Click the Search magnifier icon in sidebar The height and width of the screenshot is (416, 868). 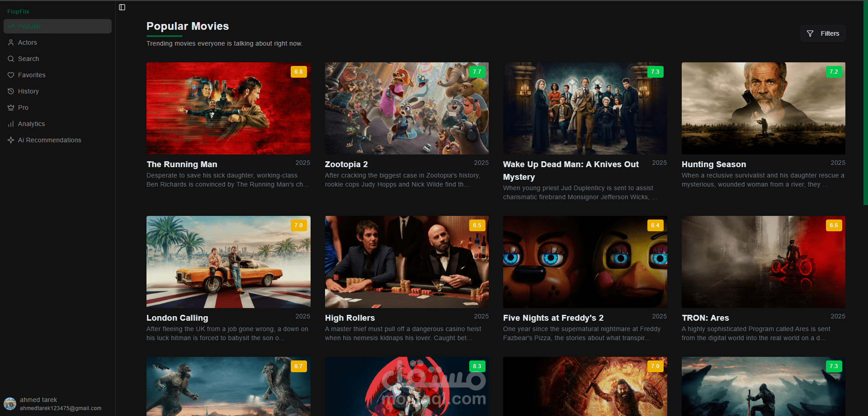11,59
